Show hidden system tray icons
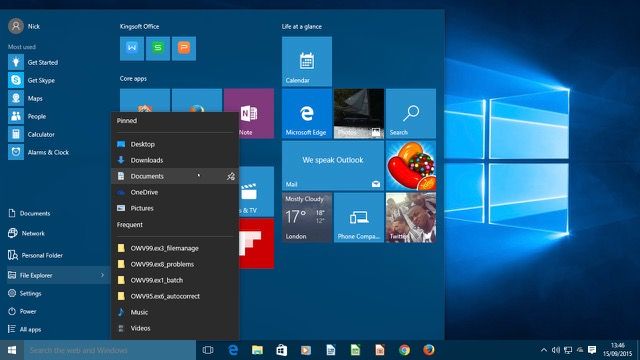The height and width of the screenshot is (360, 640). point(544,350)
